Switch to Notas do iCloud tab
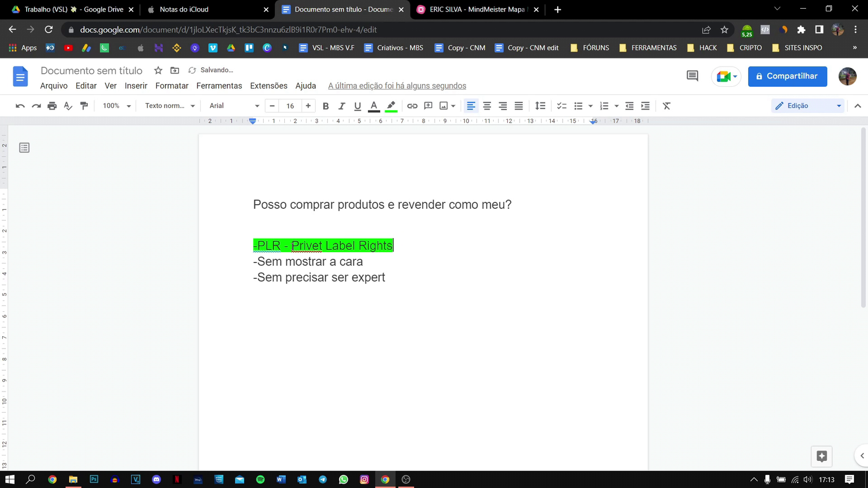868x488 pixels. [x=207, y=9]
